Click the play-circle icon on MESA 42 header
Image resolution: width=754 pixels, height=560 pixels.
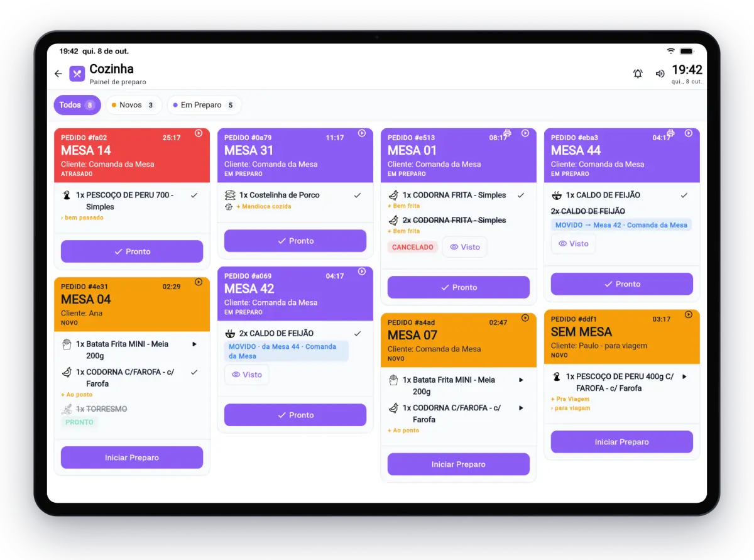(x=362, y=272)
